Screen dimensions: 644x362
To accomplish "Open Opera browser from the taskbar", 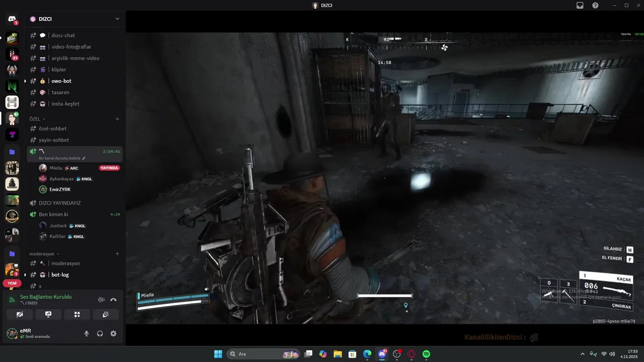I will 412,354.
